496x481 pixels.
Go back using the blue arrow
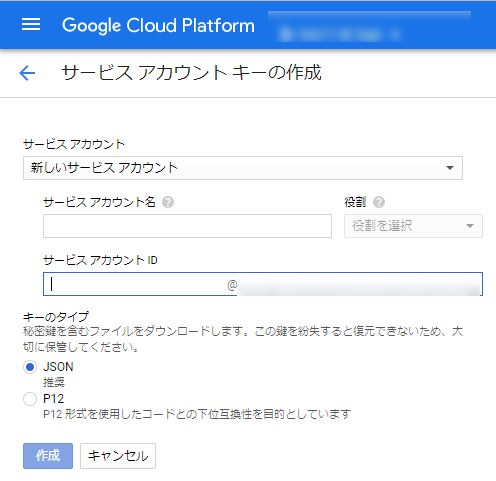[27, 73]
